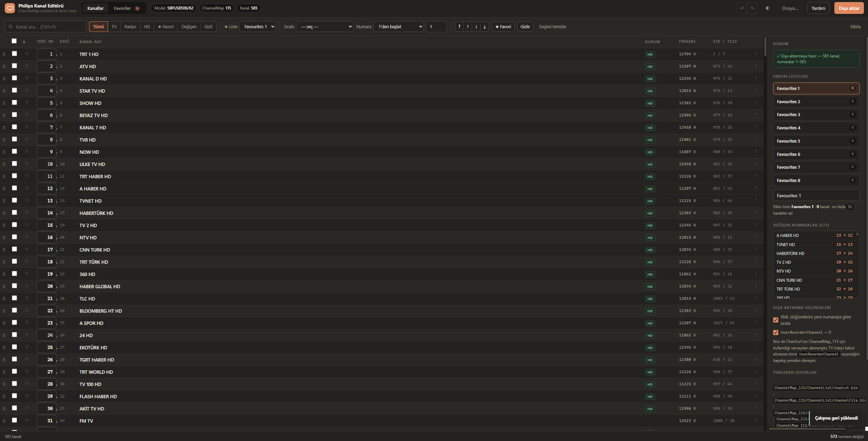Viewport: 868px width, 441px height.
Task: Mark KANAL D HD with the star icon
Action: (x=27, y=78)
